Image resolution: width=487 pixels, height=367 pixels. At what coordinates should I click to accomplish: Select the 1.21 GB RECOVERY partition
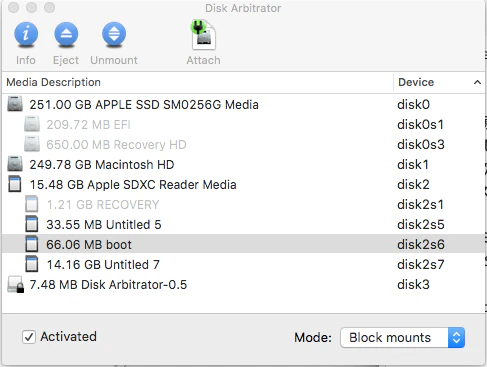click(x=243, y=204)
